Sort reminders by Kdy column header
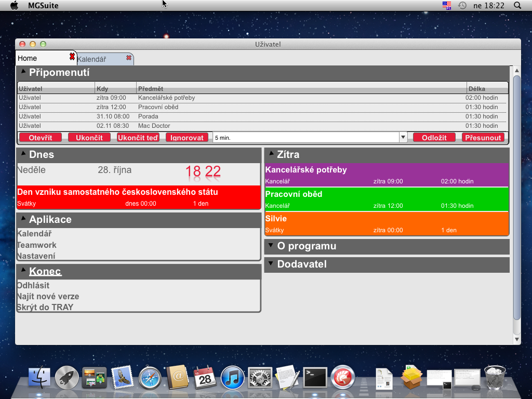 (116, 88)
